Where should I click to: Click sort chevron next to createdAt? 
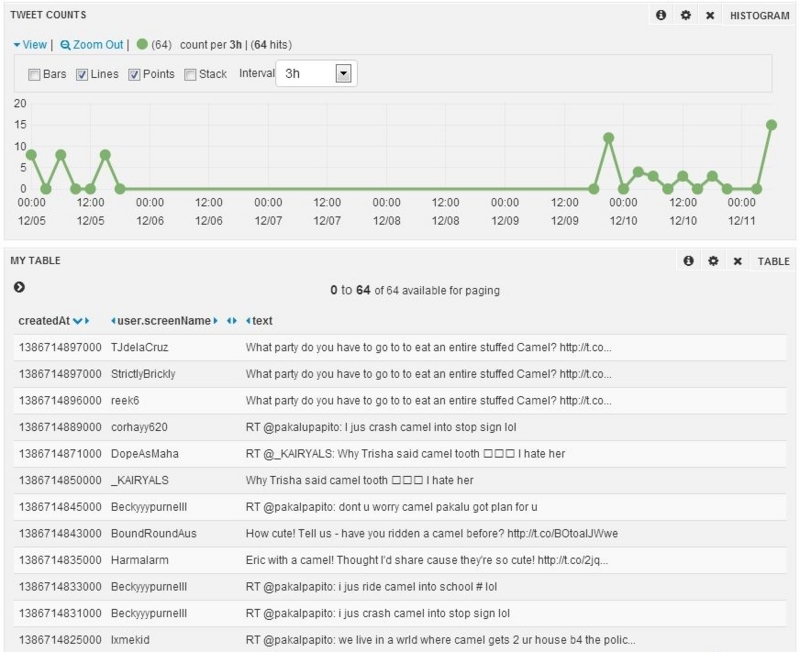pyautogui.click(x=78, y=321)
